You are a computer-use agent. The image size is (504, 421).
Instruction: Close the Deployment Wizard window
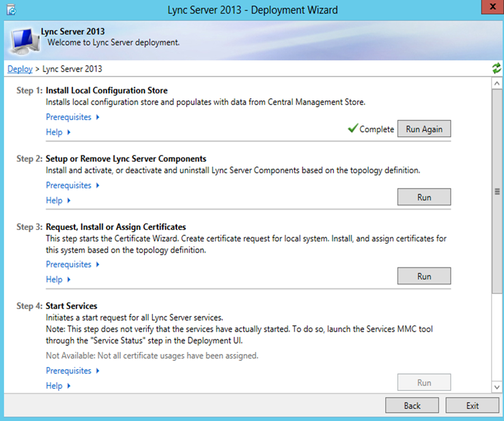click(492, 7)
